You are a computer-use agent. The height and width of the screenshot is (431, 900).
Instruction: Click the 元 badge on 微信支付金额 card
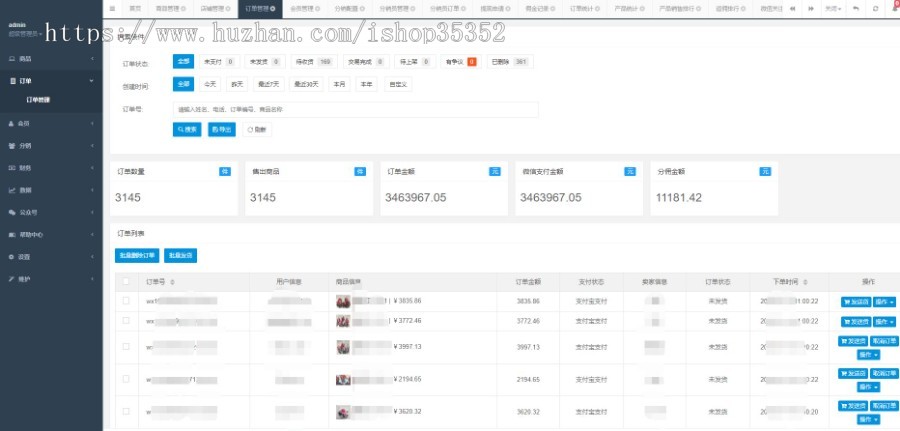tap(630, 172)
